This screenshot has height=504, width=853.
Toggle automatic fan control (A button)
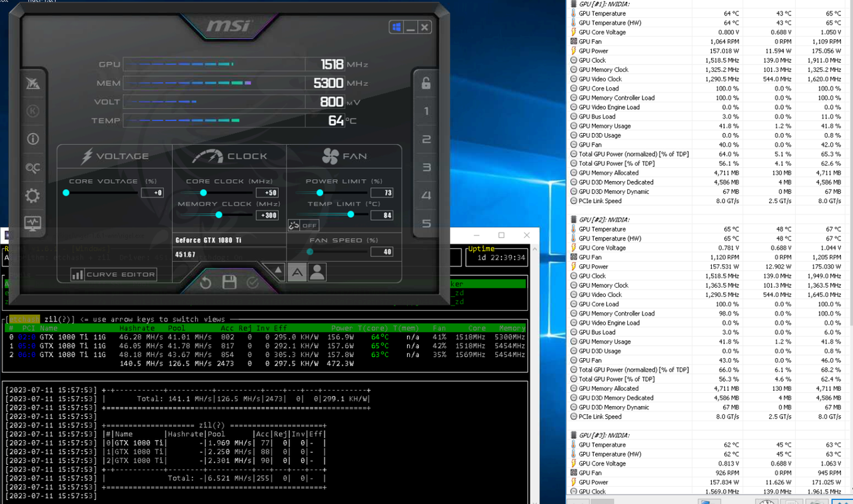pyautogui.click(x=297, y=272)
